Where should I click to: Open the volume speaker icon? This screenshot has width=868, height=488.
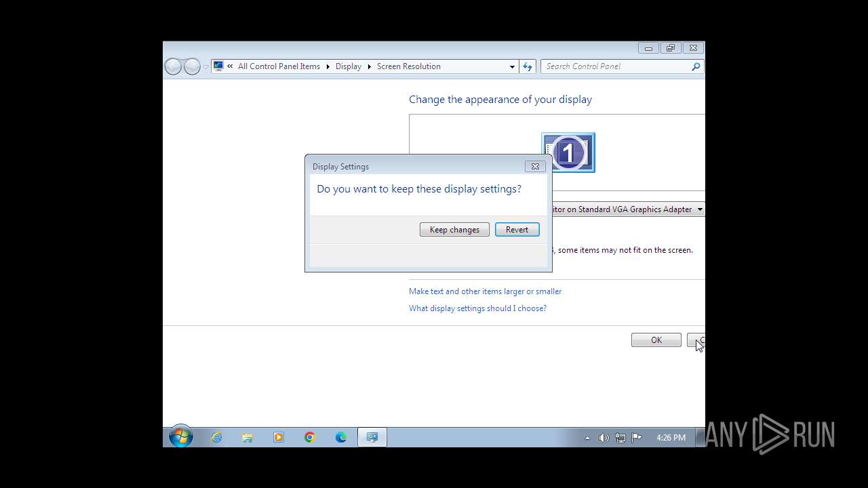click(x=604, y=438)
